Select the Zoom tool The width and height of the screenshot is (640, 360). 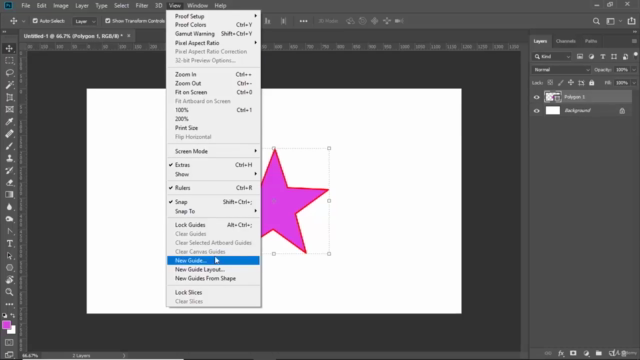9,292
